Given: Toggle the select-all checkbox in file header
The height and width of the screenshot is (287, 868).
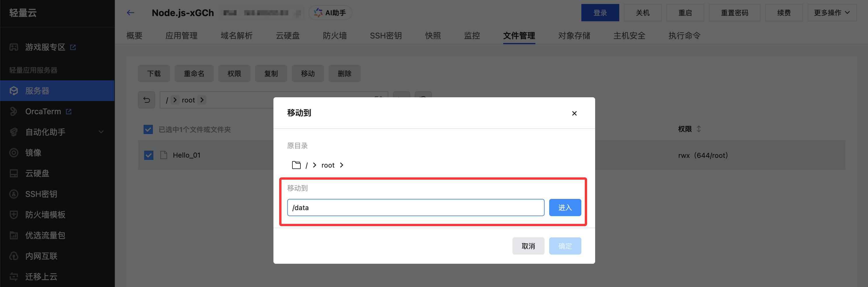Looking at the screenshot, I should (148, 129).
